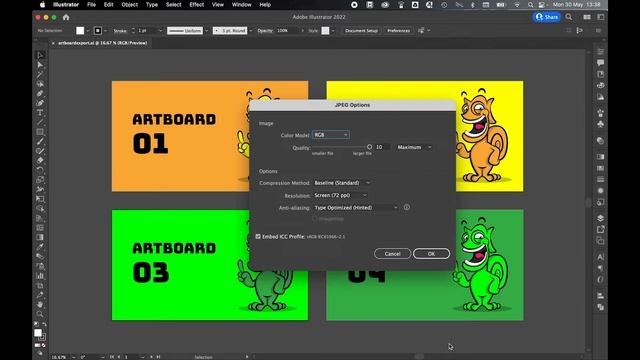Choose the Type tool

(40, 113)
